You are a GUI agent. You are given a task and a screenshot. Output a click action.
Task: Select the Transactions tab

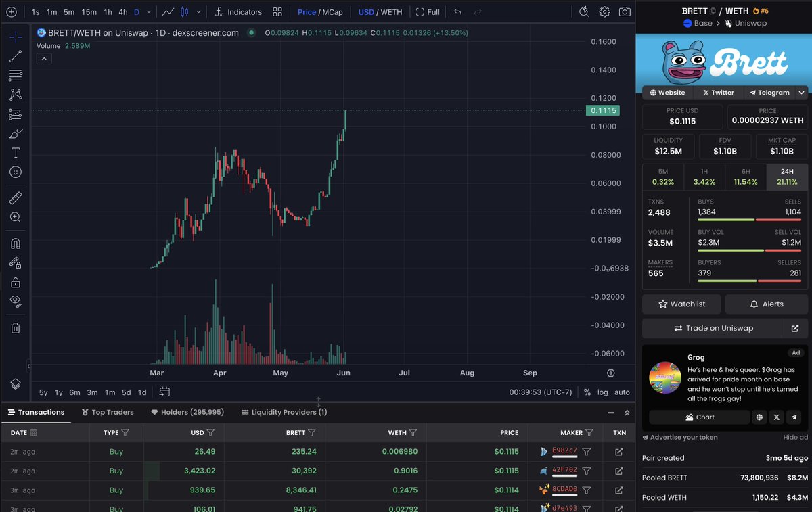pyautogui.click(x=37, y=412)
